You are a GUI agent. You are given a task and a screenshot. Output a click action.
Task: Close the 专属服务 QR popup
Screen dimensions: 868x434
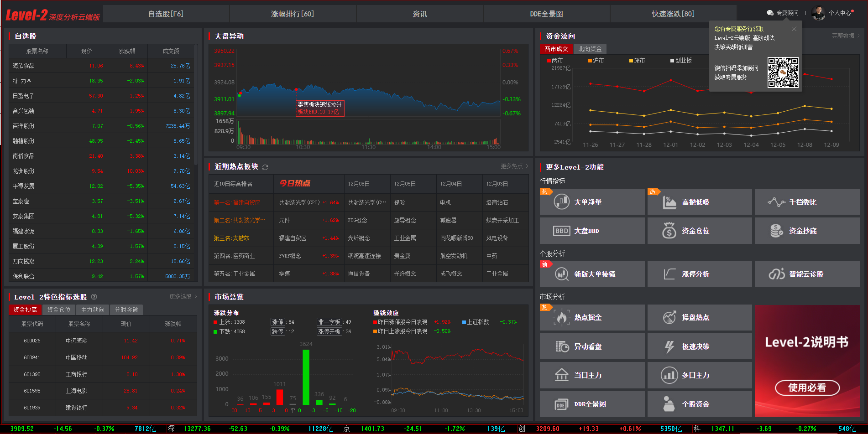tap(794, 29)
